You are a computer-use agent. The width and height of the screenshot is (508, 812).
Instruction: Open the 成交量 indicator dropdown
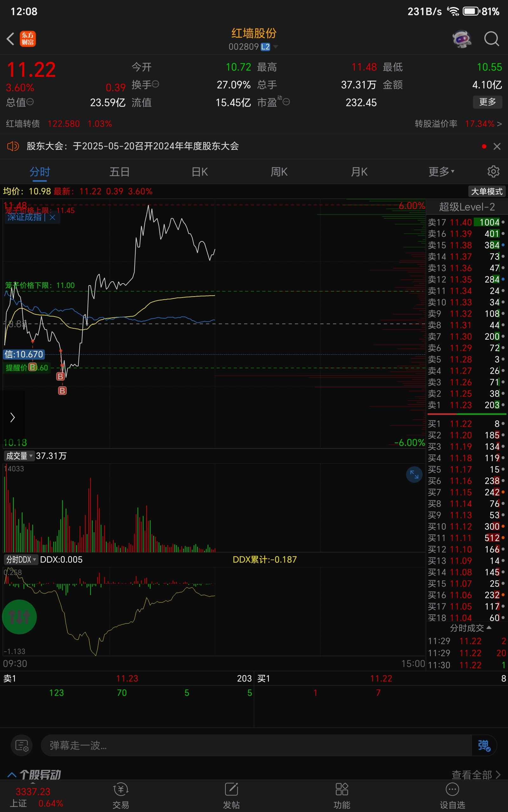(x=19, y=456)
